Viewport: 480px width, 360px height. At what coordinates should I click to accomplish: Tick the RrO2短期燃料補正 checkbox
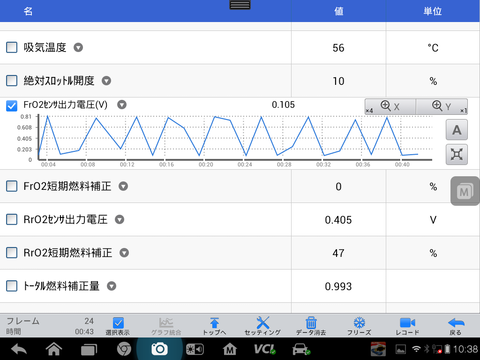[x=12, y=253]
